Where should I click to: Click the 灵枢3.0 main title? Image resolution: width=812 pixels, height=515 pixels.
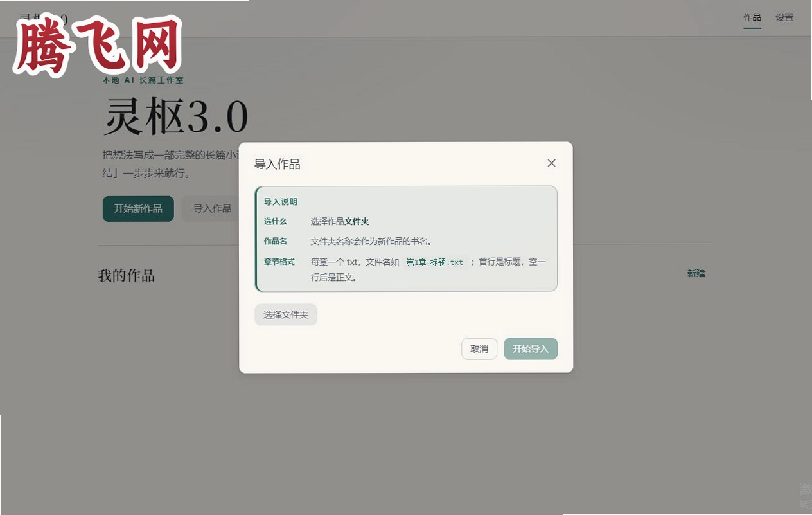coord(176,116)
